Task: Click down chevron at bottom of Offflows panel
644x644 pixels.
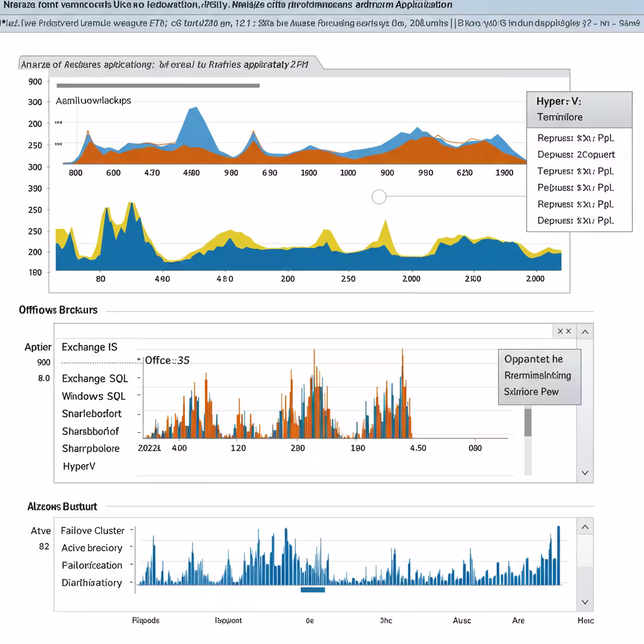Action: pyautogui.click(x=585, y=473)
